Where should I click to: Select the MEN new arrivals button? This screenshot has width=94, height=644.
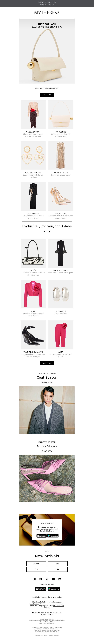(57, 563)
